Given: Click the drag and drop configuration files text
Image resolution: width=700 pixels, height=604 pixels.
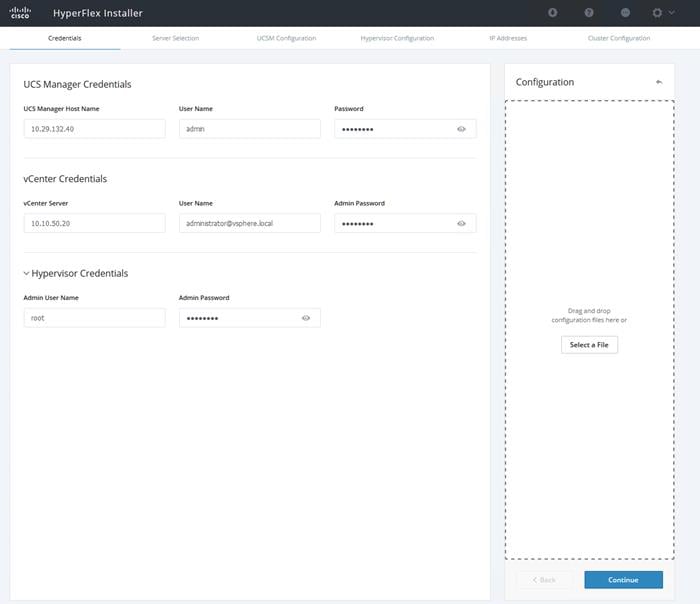Looking at the screenshot, I should pyautogui.click(x=589, y=315).
